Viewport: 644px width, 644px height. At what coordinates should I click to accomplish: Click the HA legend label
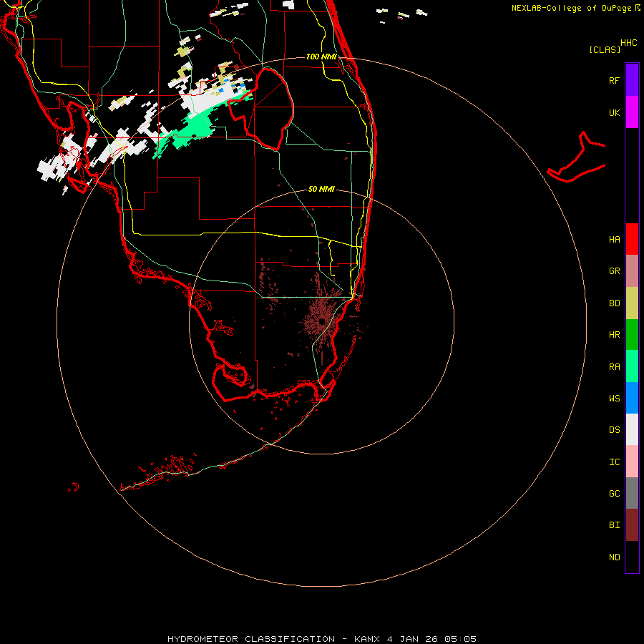pyautogui.click(x=614, y=239)
